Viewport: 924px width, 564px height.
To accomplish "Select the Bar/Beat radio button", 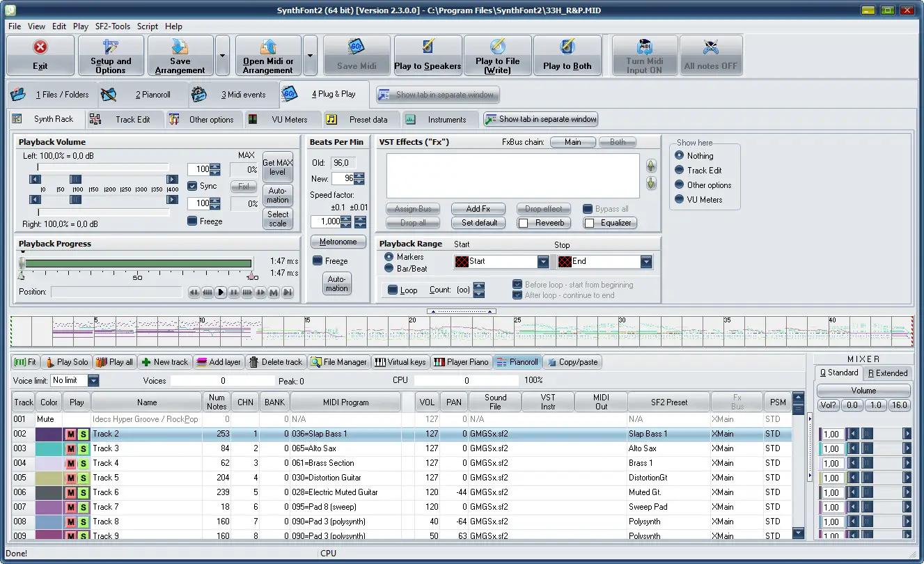I will [389, 268].
